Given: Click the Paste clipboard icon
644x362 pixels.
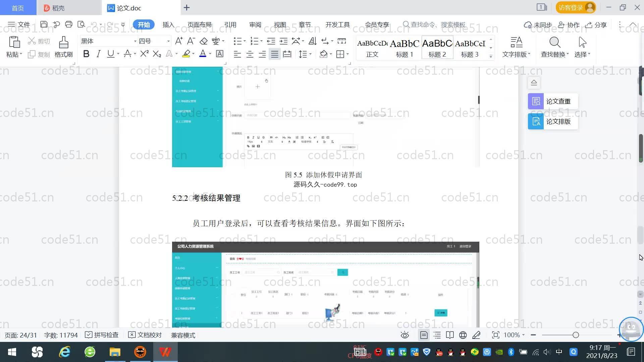Looking at the screenshot, I should 14,42.
